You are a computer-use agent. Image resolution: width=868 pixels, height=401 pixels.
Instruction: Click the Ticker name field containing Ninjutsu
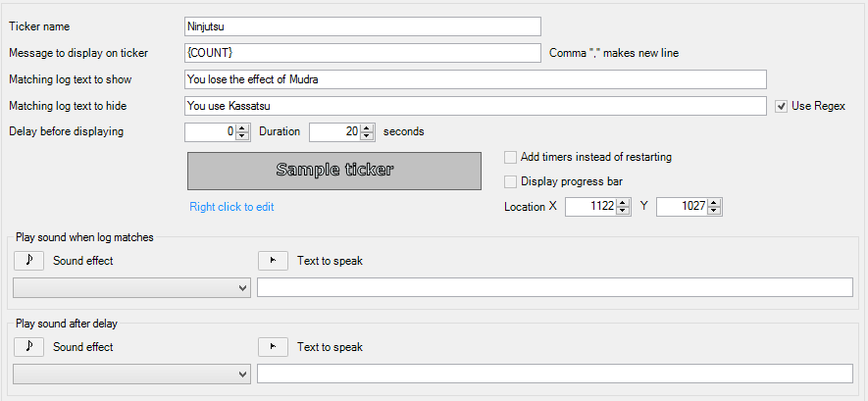point(362,26)
